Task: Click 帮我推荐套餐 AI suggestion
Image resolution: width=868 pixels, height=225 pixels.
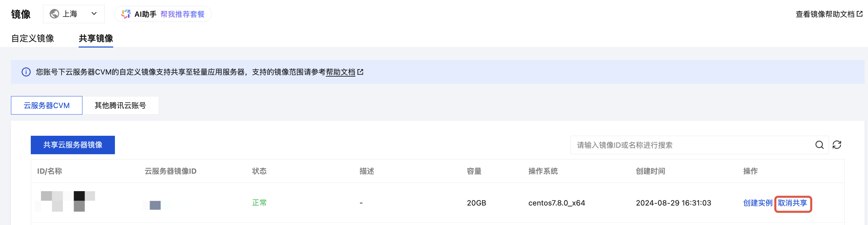Action: 183,14
